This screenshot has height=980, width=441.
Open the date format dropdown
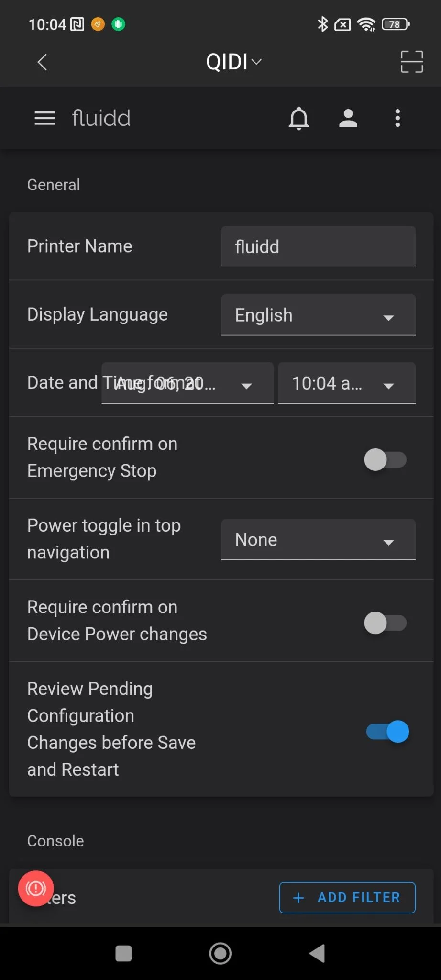[187, 383]
